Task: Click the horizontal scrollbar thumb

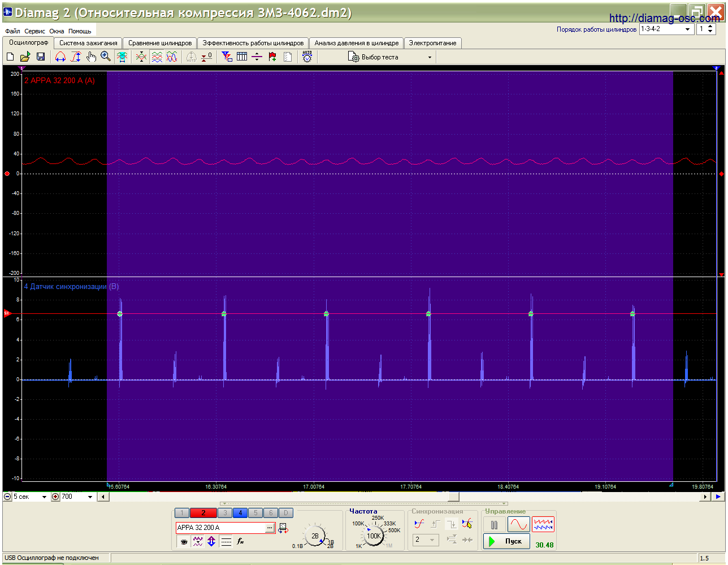Action: pyautogui.click(x=453, y=497)
